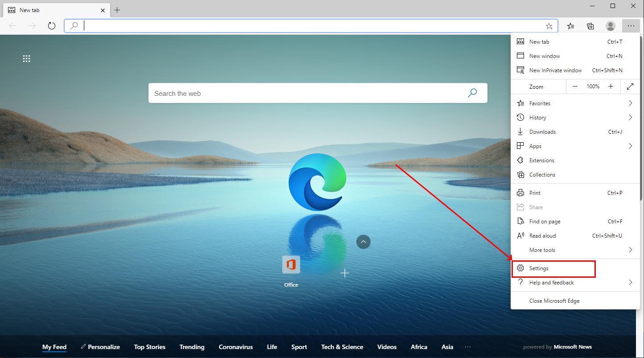
Task: Click the Refresh page icon
Action: [52, 26]
